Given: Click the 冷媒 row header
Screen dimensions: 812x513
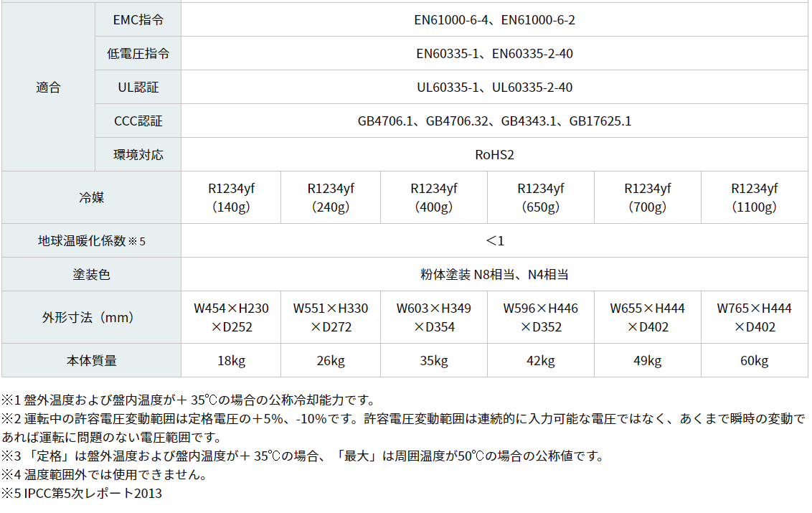Looking at the screenshot, I should pyautogui.click(x=91, y=197).
